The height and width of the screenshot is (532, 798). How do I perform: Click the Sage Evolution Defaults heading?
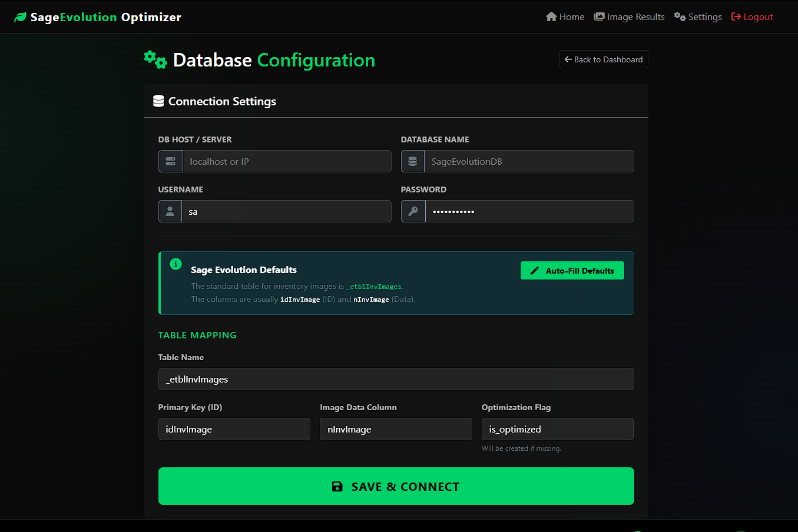pyautogui.click(x=244, y=270)
